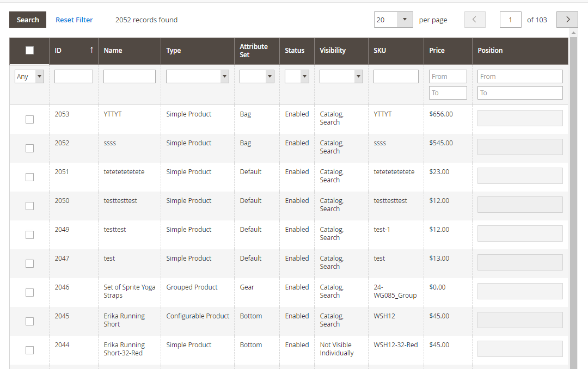Viewport: 588px width, 369px height.
Task: Tick checkbox for testtesttest row
Action: tap(29, 206)
